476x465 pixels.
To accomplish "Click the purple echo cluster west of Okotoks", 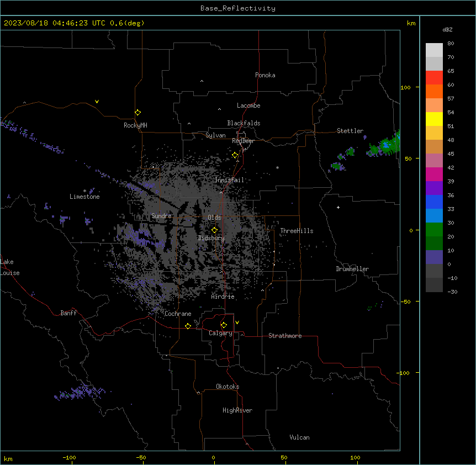I will coord(81,392).
